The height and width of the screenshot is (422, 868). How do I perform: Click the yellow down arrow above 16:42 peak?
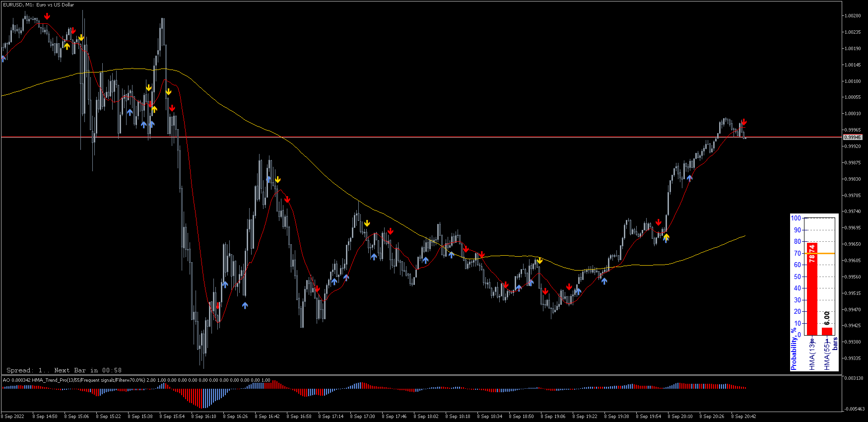[x=278, y=179]
